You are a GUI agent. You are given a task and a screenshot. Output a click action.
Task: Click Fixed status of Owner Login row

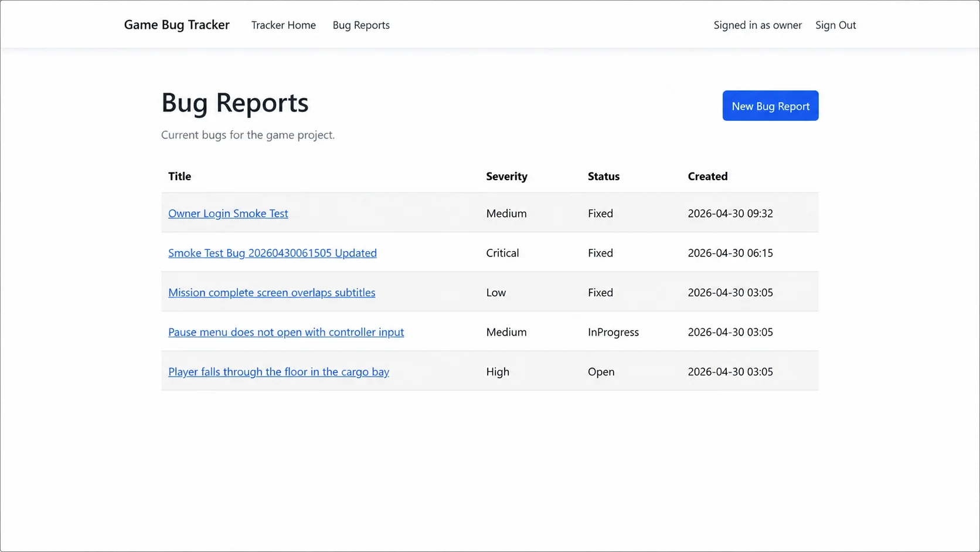(600, 214)
